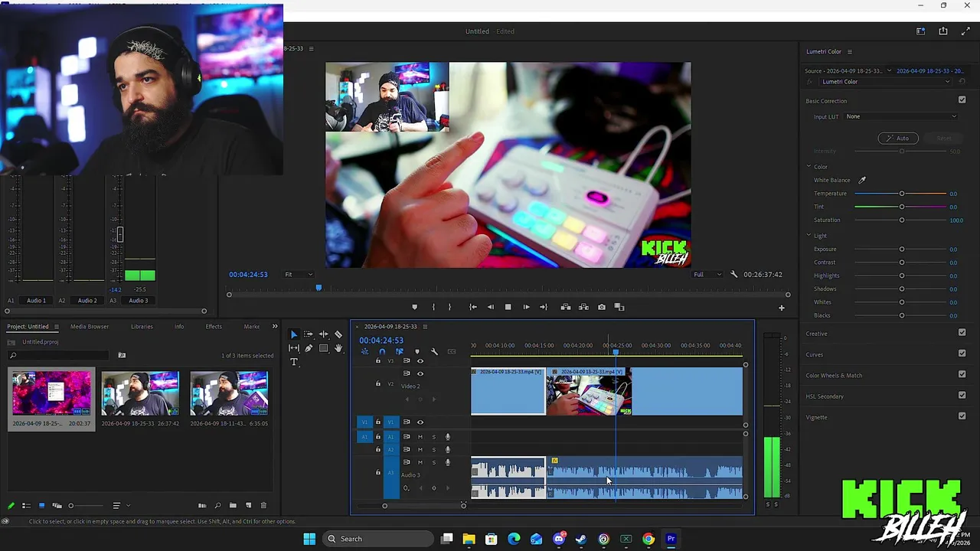The width and height of the screenshot is (980, 551).
Task: Select the Type tool
Action: click(x=293, y=362)
